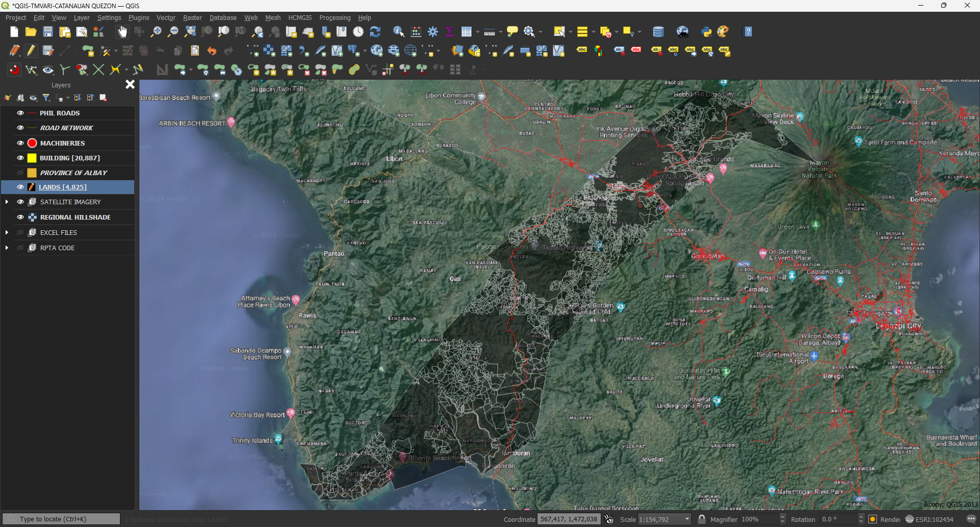This screenshot has height=527, width=980.
Task: Open help contents book icon
Action: click(x=748, y=32)
